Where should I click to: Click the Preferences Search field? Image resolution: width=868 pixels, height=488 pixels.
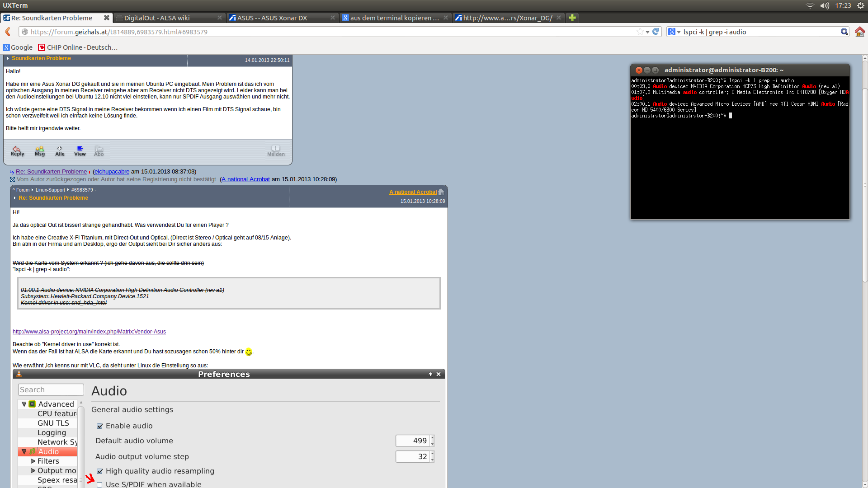pyautogui.click(x=51, y=389)
